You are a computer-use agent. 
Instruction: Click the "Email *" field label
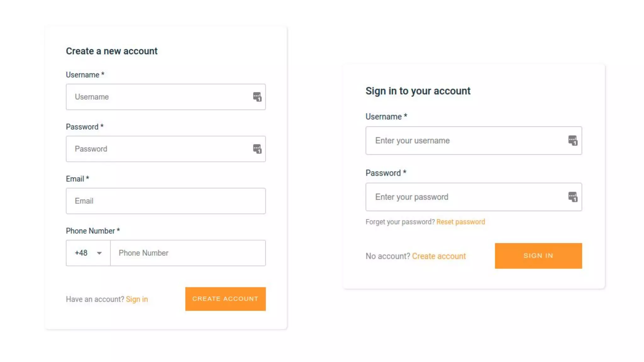click(77, 179)
